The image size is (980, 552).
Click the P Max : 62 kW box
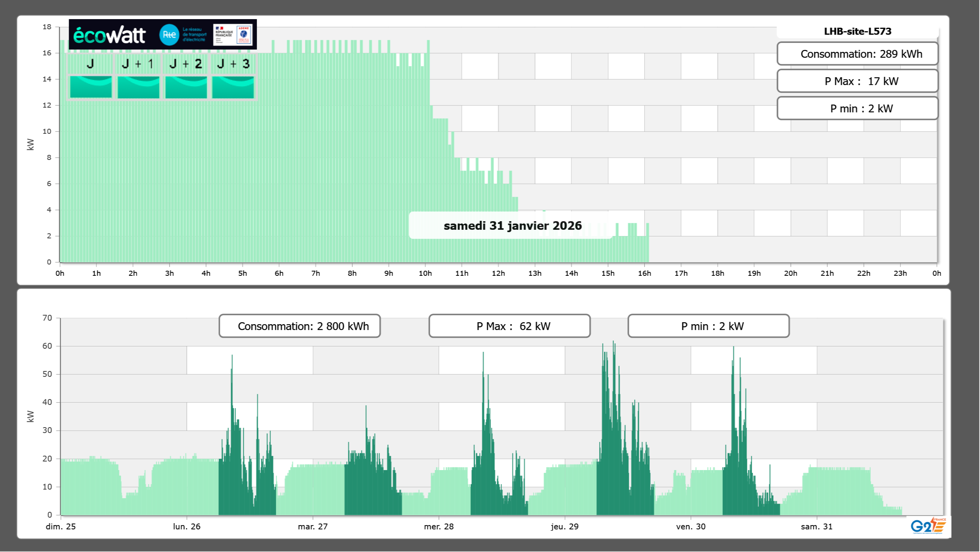pos(509,326)
